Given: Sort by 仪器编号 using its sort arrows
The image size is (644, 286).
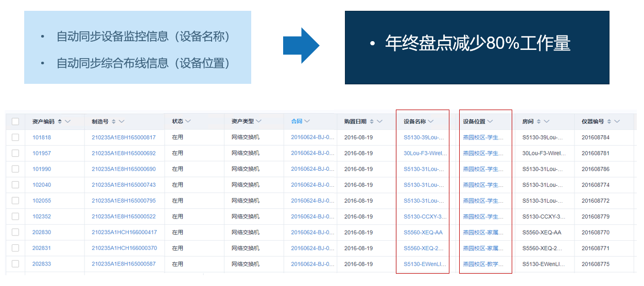Looking at the screenshot, I should (609, 121).
